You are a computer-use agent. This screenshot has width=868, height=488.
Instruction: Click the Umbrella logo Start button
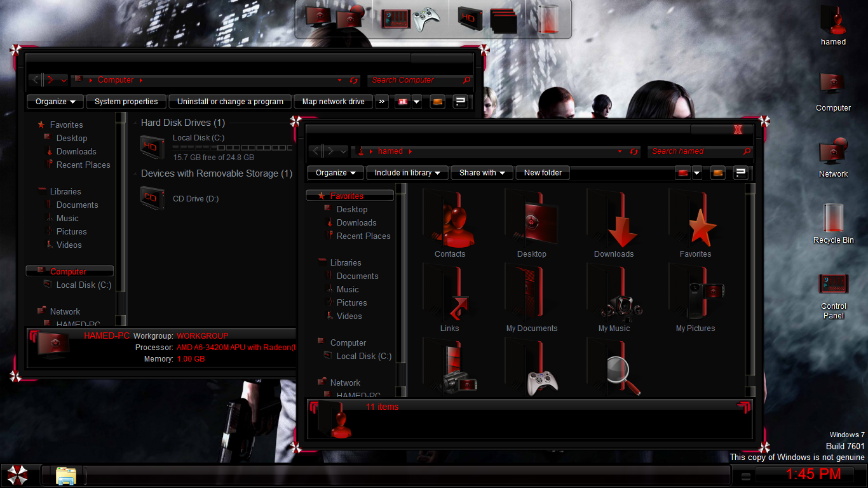click(x=17, y=475)
